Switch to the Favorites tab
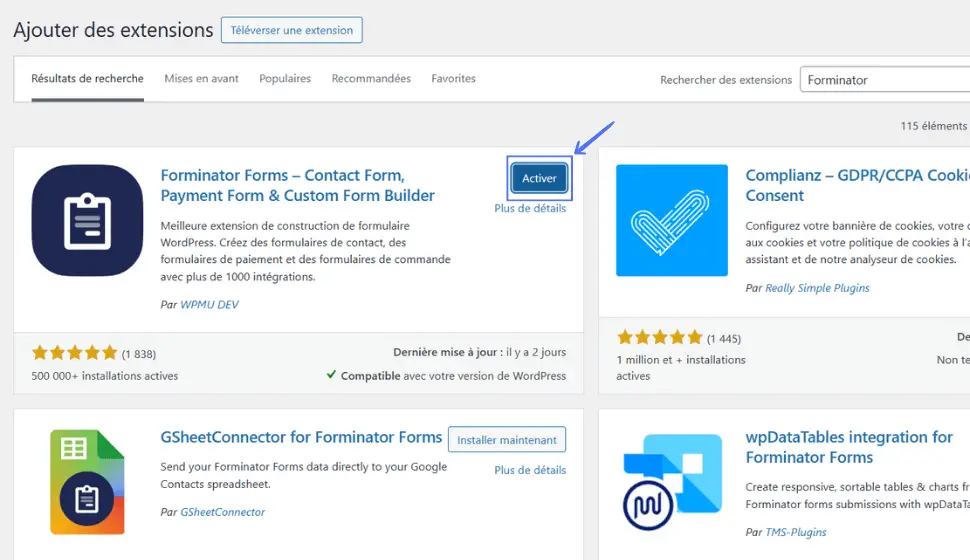The width and height of the screenshot is (970, 560). pos(453,79)
